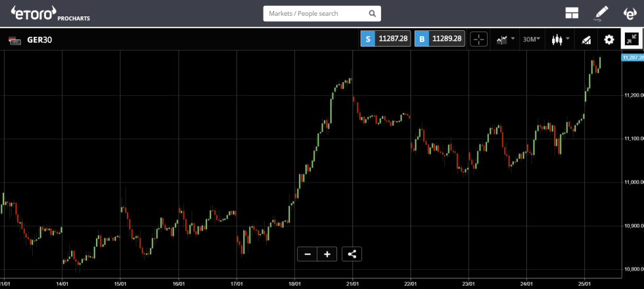The image size is (644, 289).
Task: Collapse the chart from fullscreen
Action: (632, 39)
